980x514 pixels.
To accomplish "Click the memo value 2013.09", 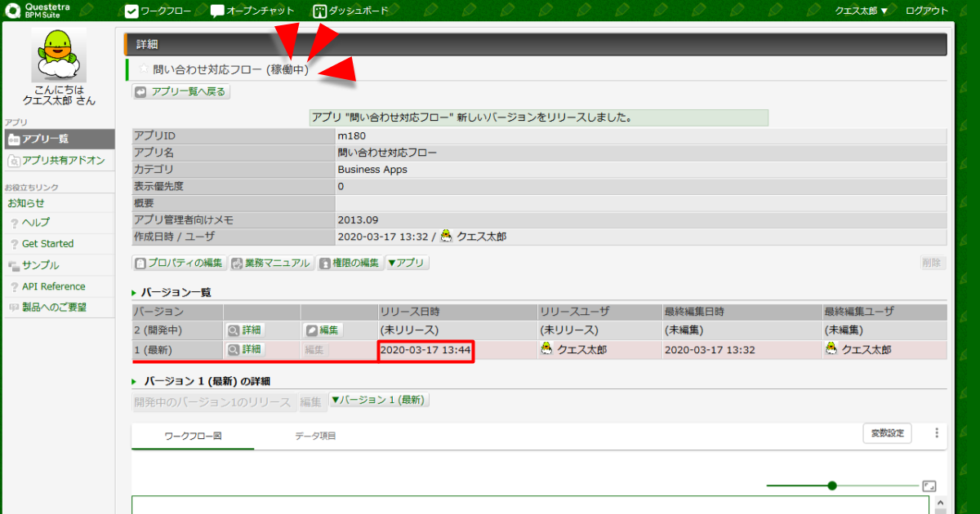I will point(358,220).
